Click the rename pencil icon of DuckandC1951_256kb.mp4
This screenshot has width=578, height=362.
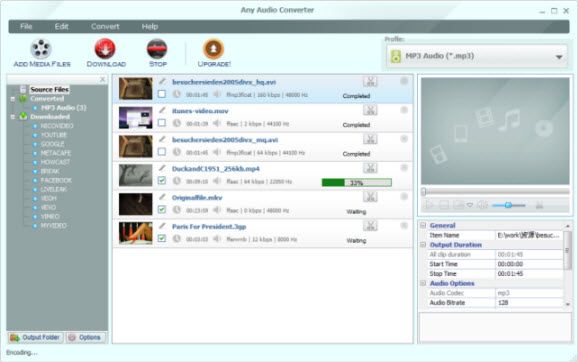click(162, 168)
